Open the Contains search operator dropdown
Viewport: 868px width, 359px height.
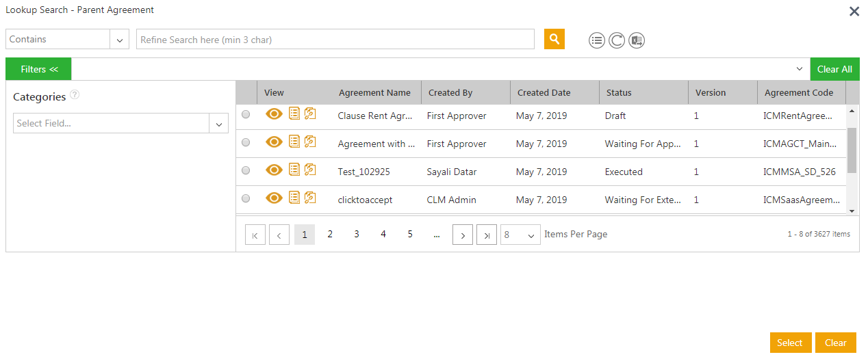pos(119,40)
